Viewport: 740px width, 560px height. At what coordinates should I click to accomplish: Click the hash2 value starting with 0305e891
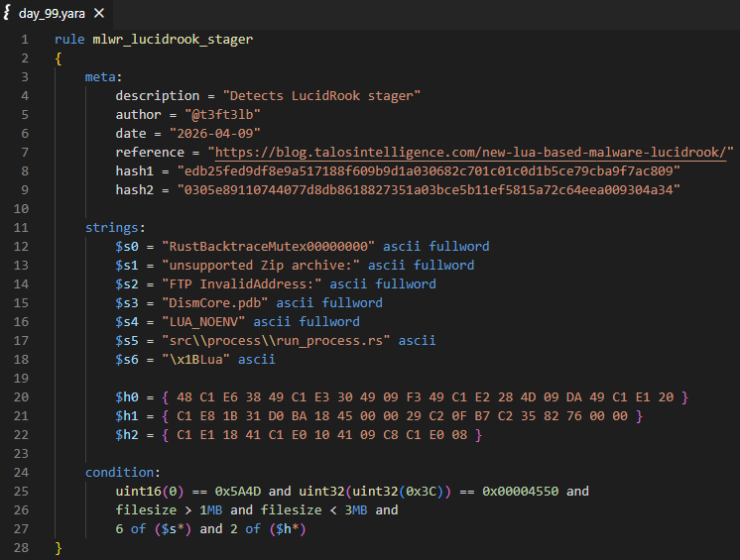click(x=429, y=190)
